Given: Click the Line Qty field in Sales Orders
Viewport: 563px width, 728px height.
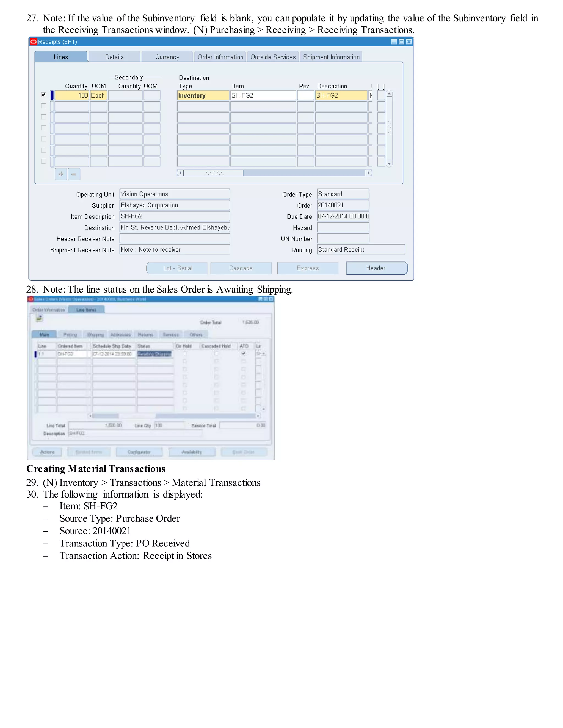Looking at the screenshot, I should pos(169,425).
